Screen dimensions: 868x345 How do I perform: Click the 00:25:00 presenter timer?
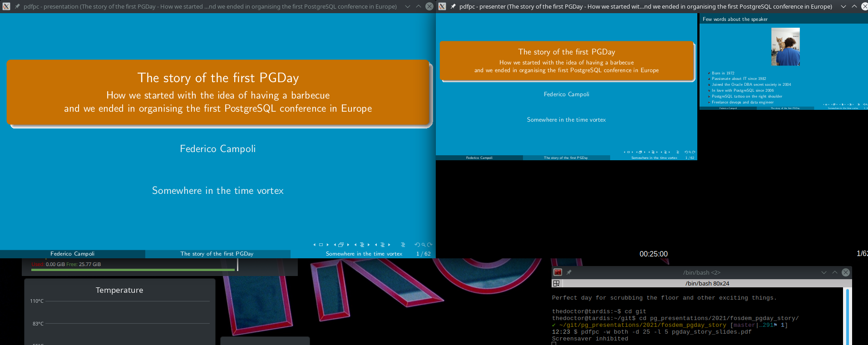click(x=653, y=254)
